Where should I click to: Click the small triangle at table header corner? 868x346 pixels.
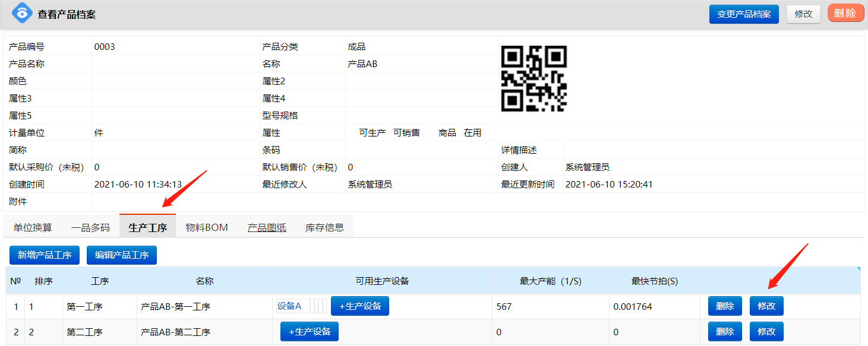[x=857, y=270]
